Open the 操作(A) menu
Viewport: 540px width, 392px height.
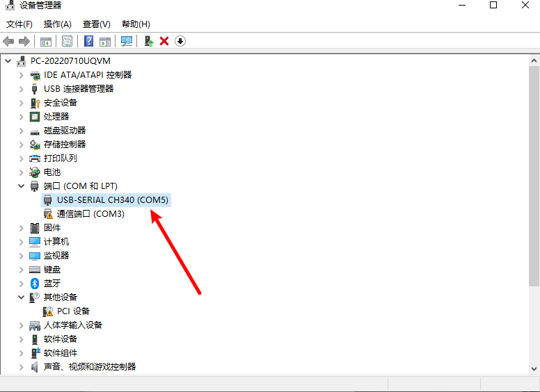point(58,24)
